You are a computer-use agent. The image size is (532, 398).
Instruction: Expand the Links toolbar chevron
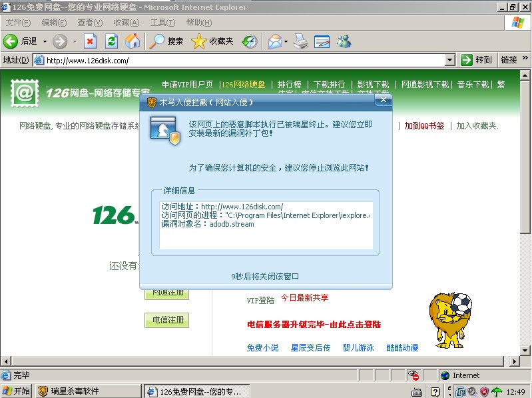[525, 58]
